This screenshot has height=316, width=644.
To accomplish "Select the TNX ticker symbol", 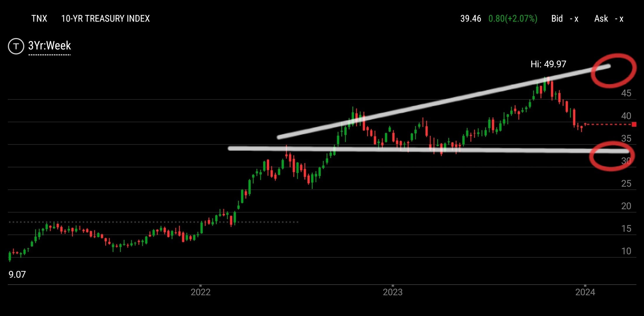I will [39, 19].
